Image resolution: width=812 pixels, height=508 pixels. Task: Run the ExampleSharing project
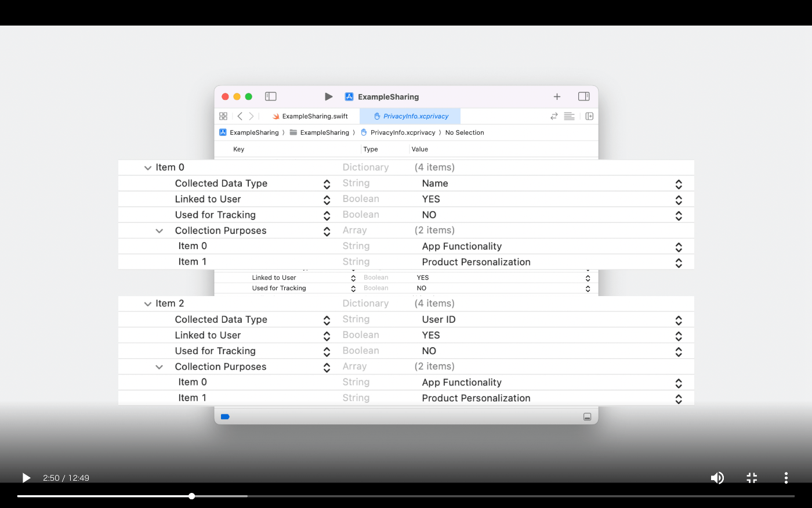pyautogui.click(x=328, y=96)
